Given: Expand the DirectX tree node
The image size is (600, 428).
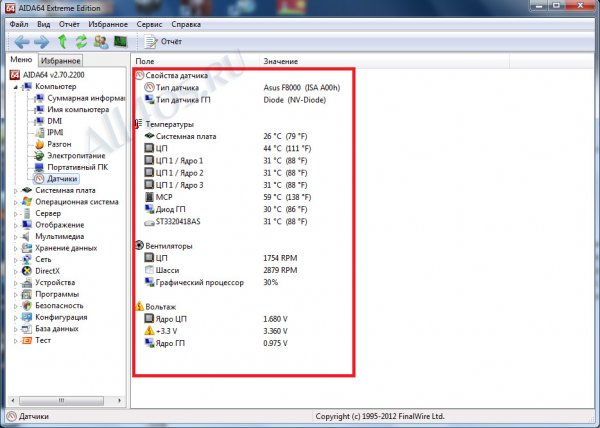Looking at the screenshot, I should pyautogui.click(x=16, y=271).
